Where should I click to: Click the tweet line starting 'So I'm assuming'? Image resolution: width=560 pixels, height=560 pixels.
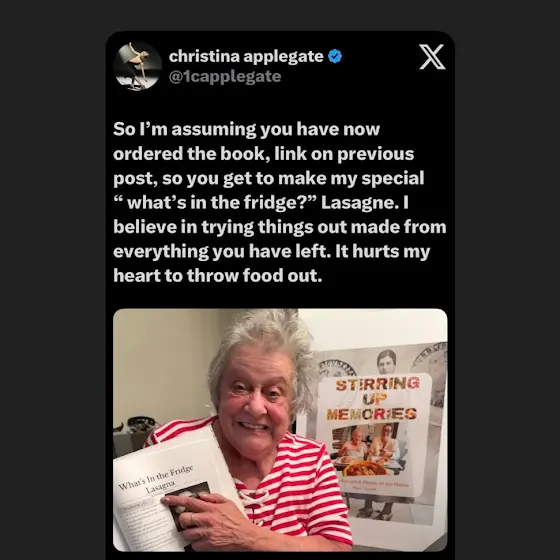click(x=246, y=129)
